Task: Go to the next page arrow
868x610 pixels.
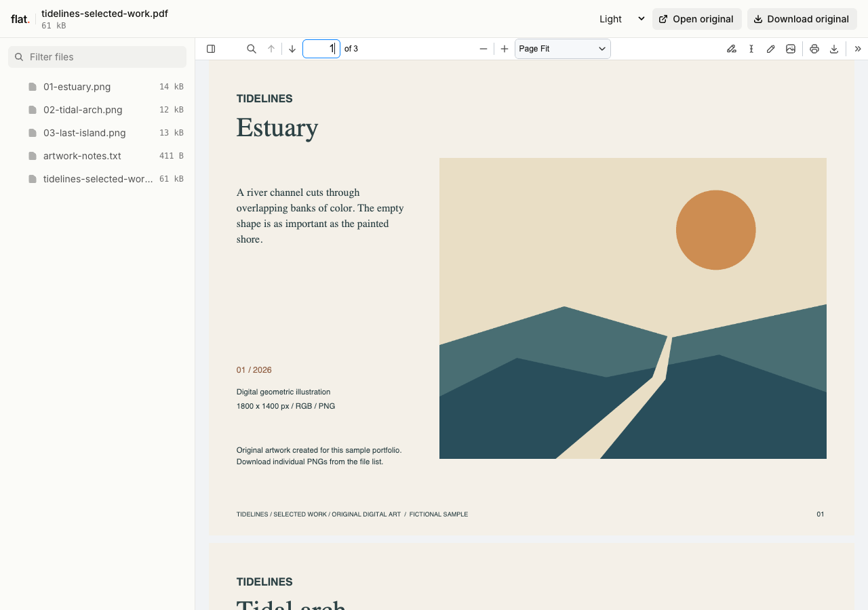Action: [292, 49]
